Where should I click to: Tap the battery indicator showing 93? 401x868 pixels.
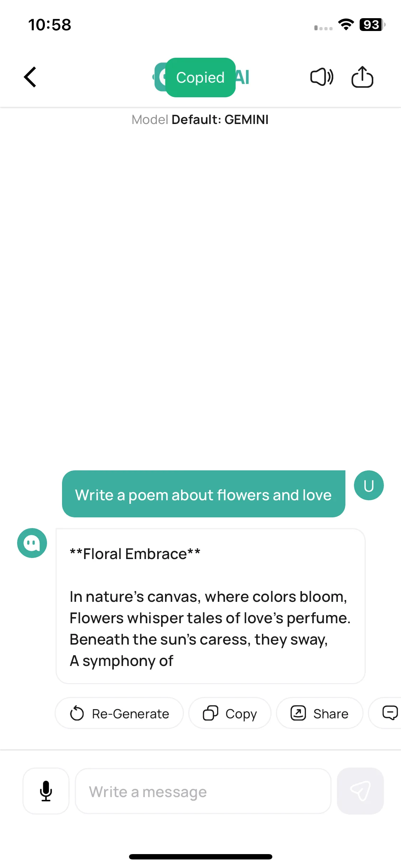pyautogui.click(x=372, y=25)
